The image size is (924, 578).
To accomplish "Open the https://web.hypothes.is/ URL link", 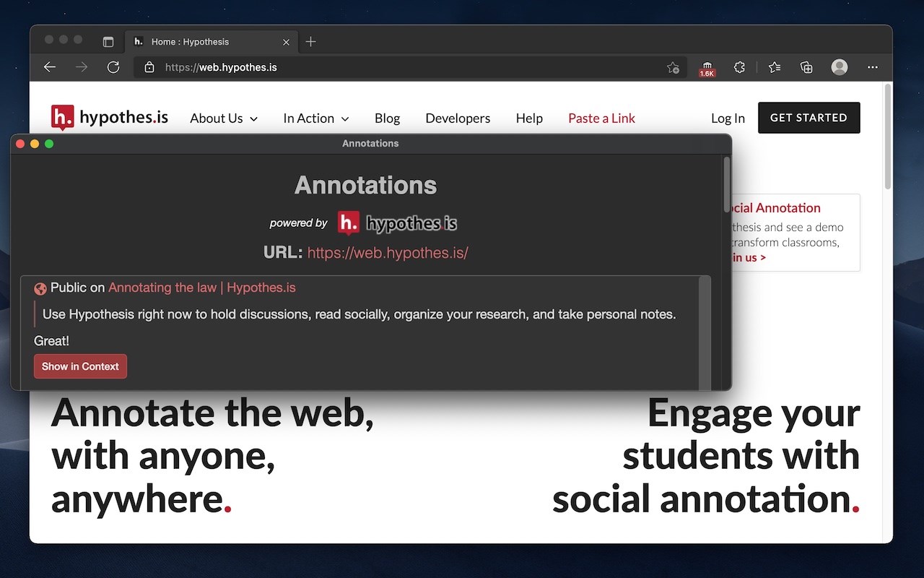I will click(x=388, y=253).
